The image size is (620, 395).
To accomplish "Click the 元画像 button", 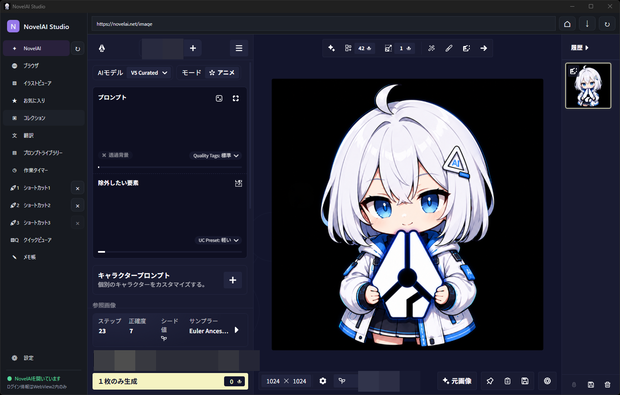I will pos(457,381).
